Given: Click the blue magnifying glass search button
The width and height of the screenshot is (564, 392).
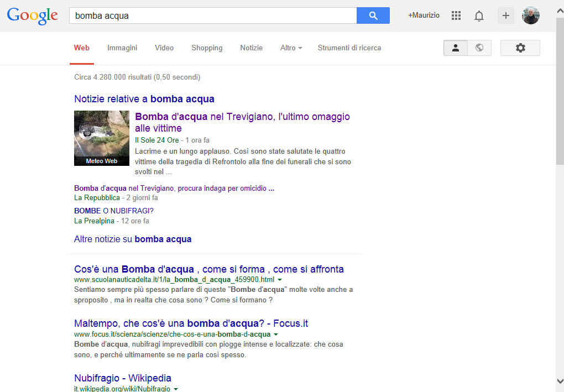Looking at the screenshot, I should (373, 15).
